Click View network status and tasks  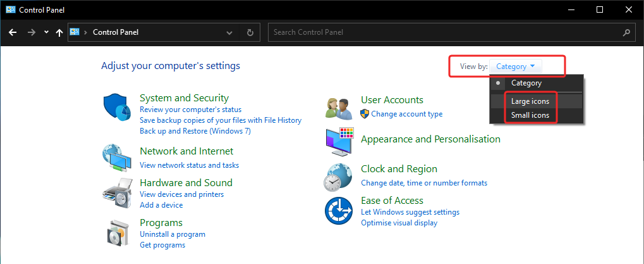[x=189, y=165]
